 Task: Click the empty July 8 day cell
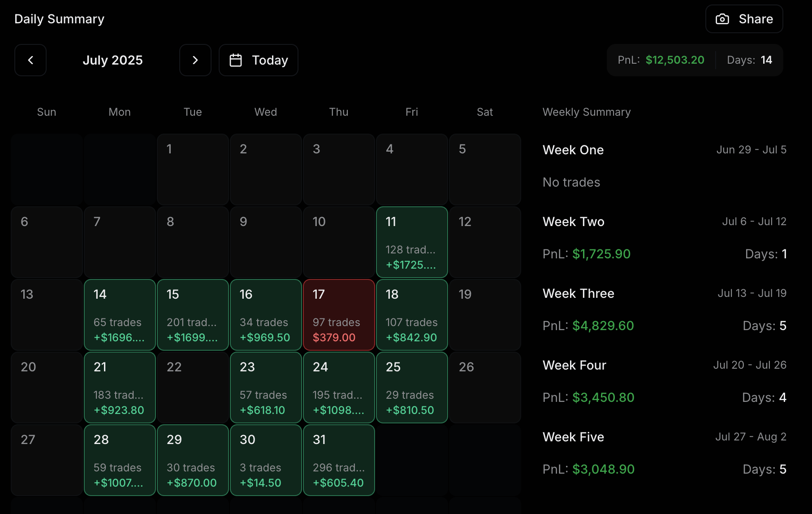tap(193, 242)
